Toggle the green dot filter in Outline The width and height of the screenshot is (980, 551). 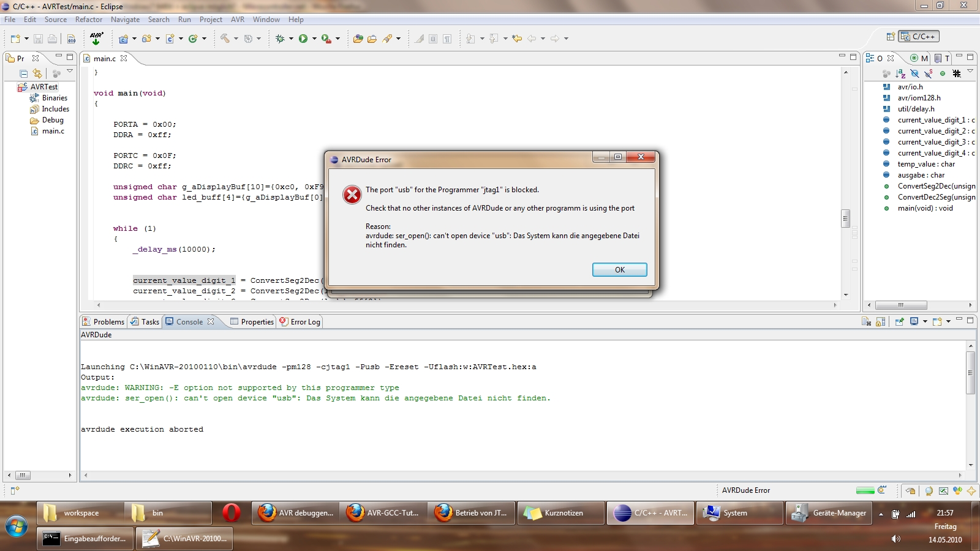point(943,73)
